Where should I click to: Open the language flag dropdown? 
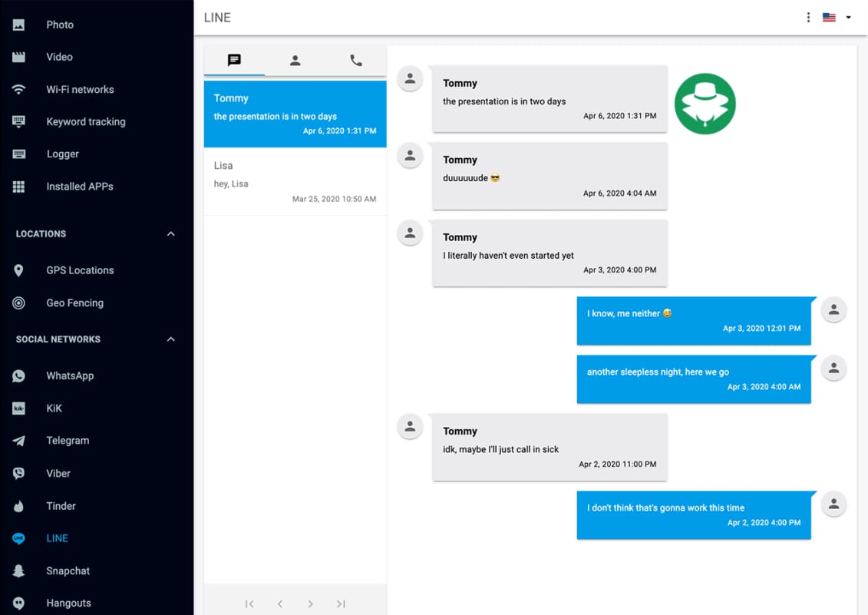coord(836,17)
